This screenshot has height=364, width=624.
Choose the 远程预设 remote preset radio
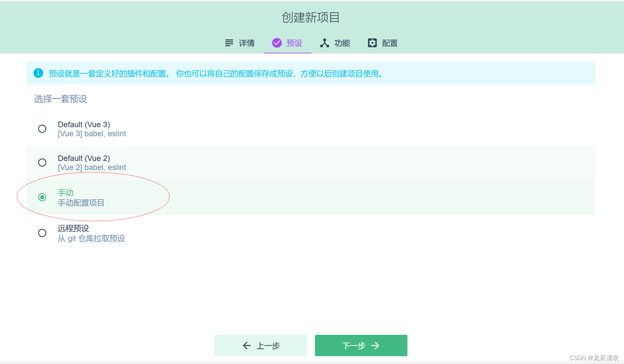click(42, 233)
